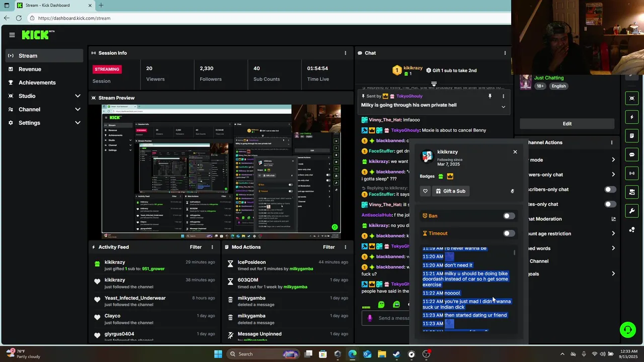The height and width of the screenshot is (362, 644).
Task: Click the English language tag
Action: [x=558, y=86]
